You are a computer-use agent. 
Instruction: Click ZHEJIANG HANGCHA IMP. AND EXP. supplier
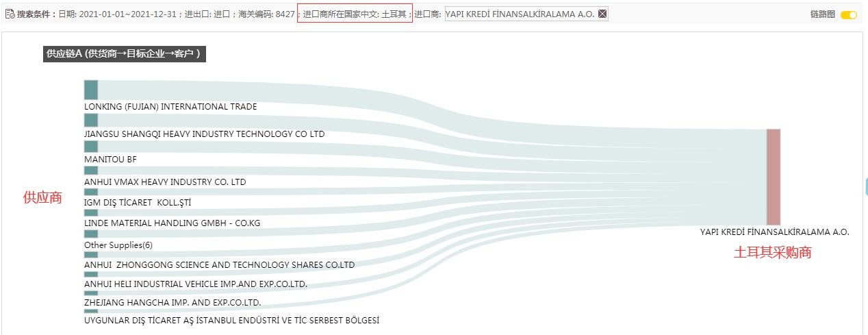tap(173, 303)
